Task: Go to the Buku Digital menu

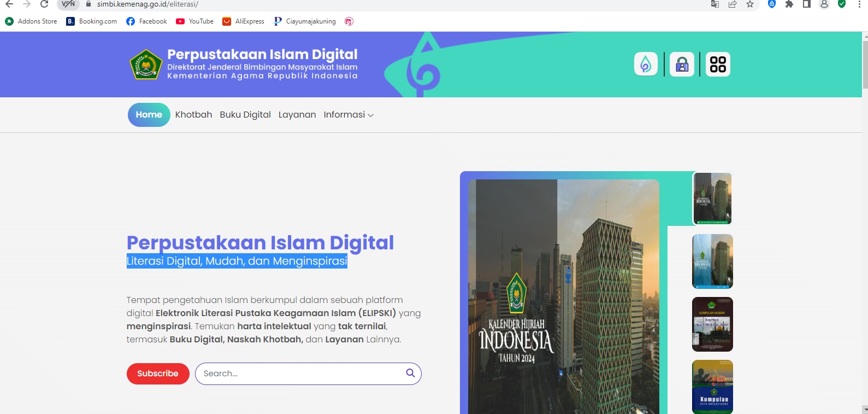Action: (245, 115)
